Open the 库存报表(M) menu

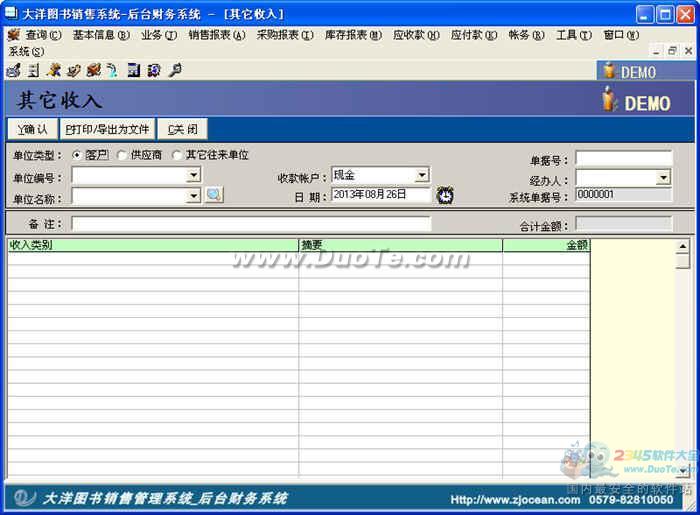[x=353, y=35]
